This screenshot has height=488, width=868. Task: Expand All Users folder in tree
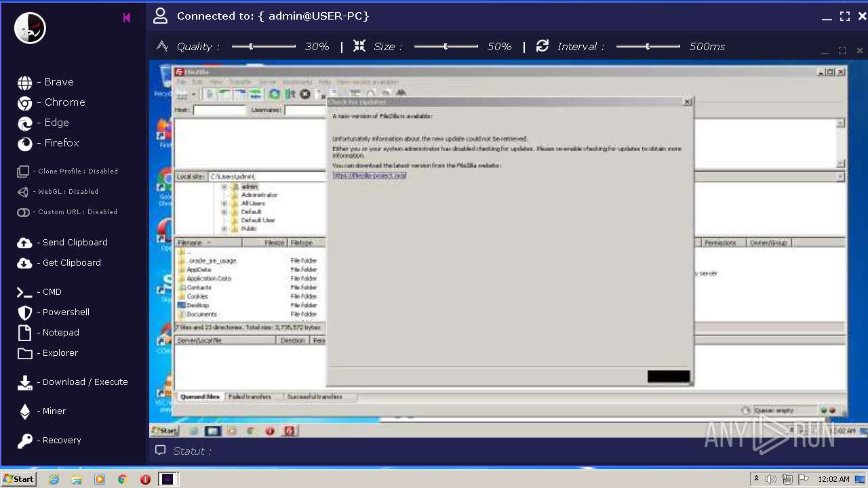(224, 203)
